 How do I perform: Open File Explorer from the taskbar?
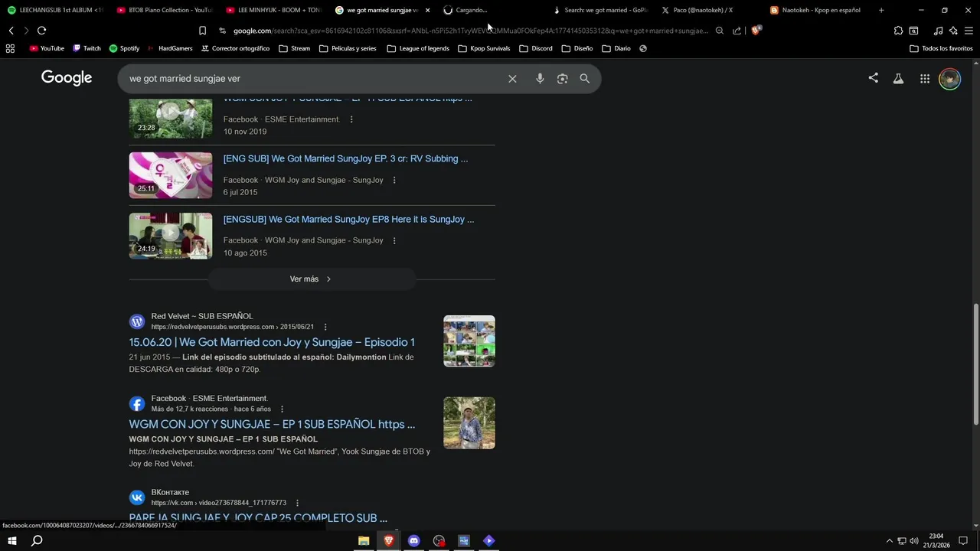364,541
